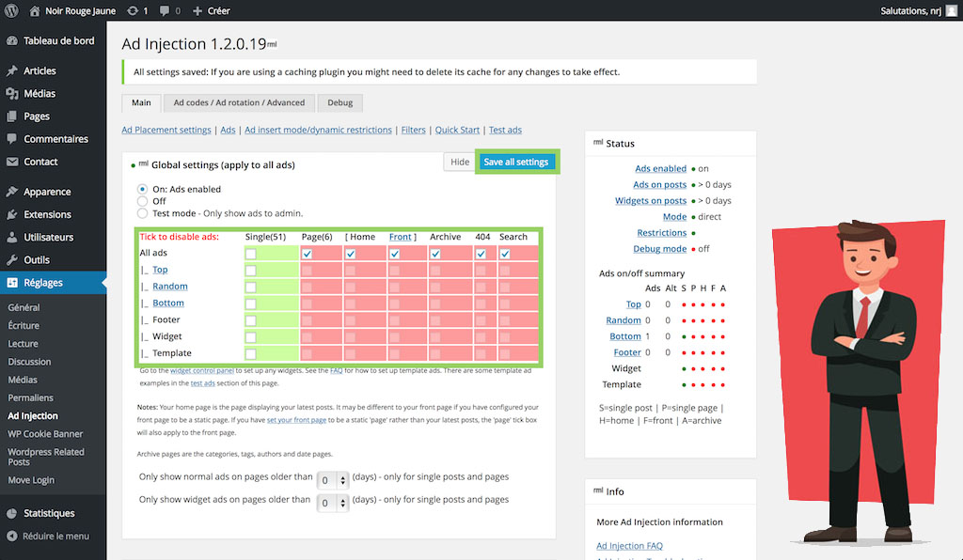Untick All ads checkbox under Search
963x560 pixels.
coord(505,254)
